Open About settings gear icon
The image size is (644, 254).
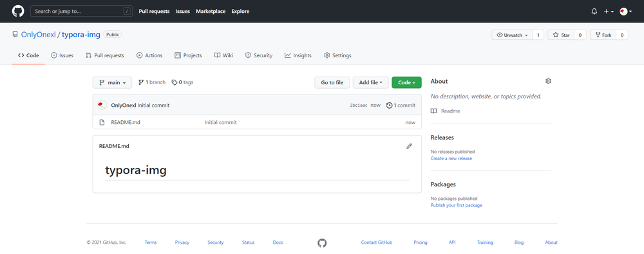pos(548,81)
